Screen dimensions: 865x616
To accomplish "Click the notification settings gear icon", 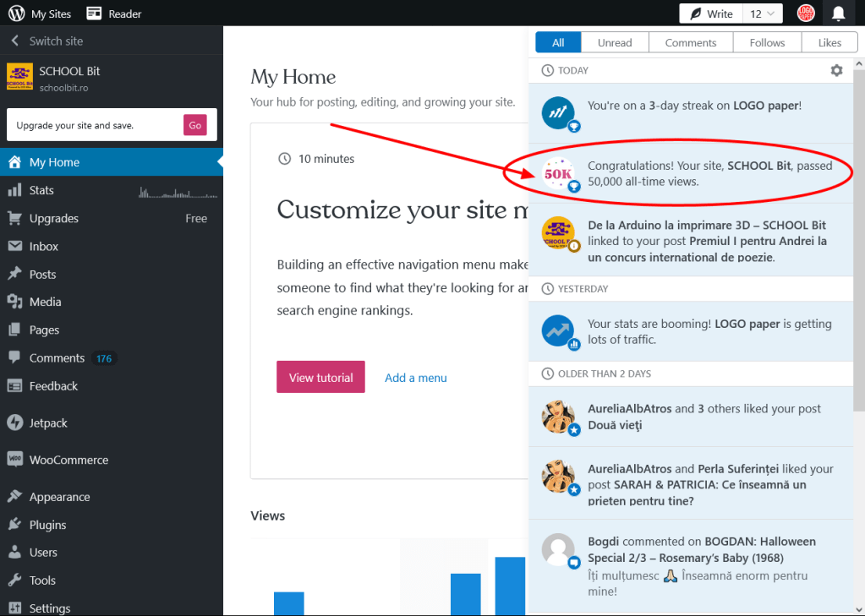I will 836,71.
